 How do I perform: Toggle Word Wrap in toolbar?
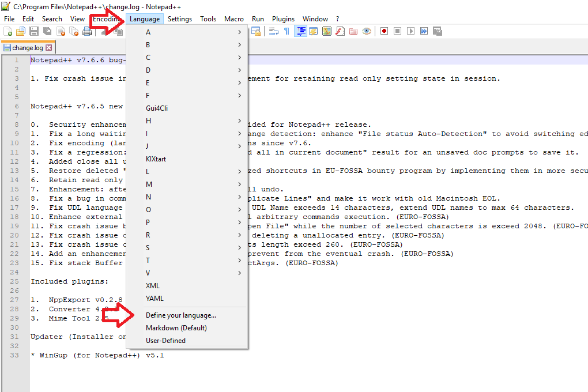(274, 31)
